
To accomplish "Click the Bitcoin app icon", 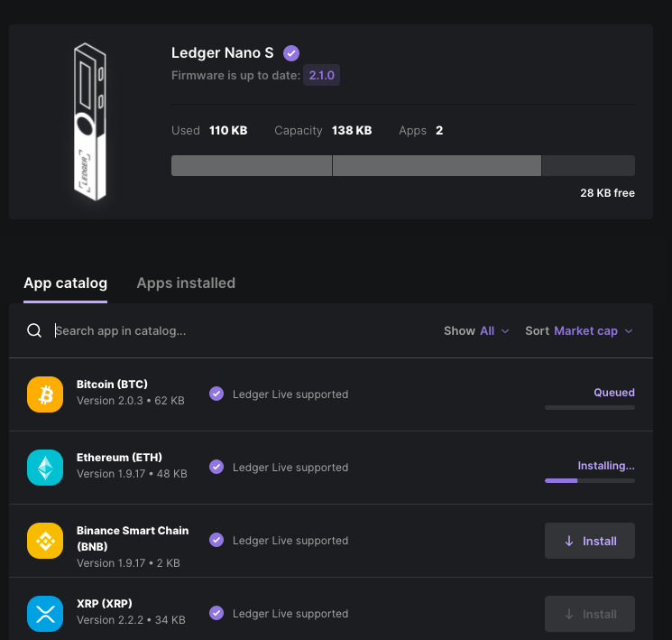I will (x=45, y=394).
